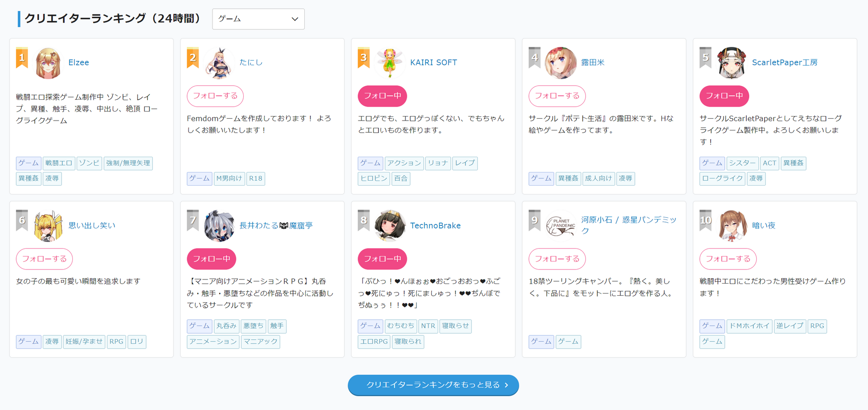
Task: Click ScarletPaper工房 avatar image
Action: coord(731,63)
